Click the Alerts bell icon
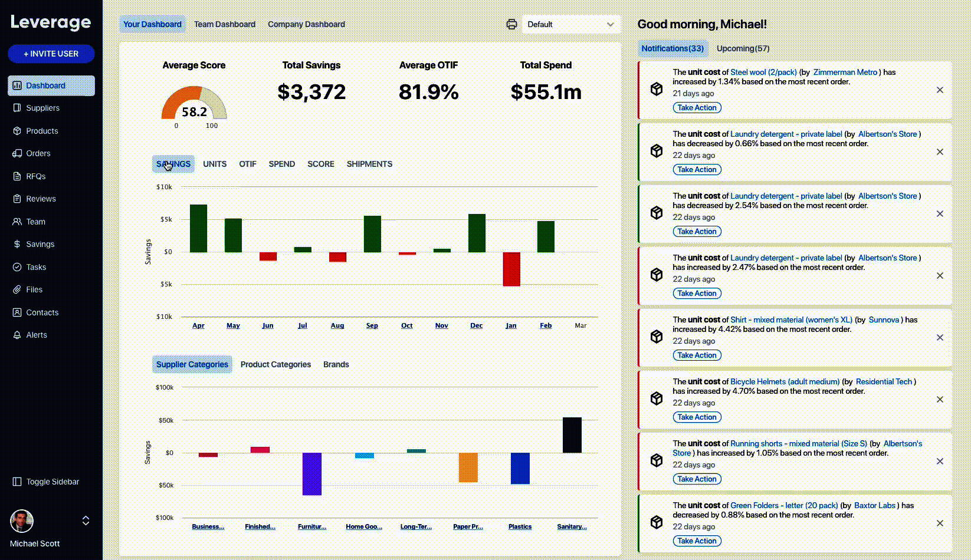971x560 pixels. point(17,335)
